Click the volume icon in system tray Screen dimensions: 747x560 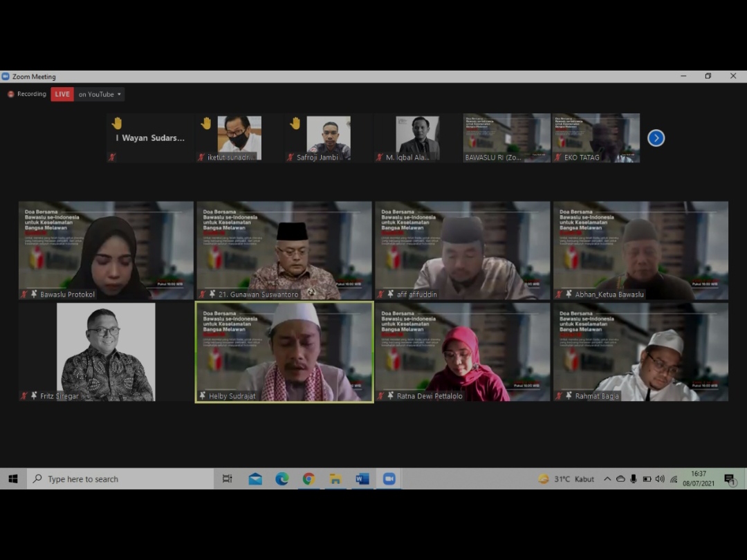660,479
